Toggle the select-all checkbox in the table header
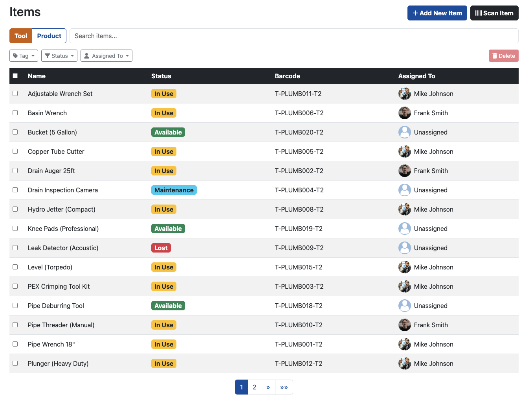Image resolution: width=532 pixels, height=402 pixels. coord(15,76)
